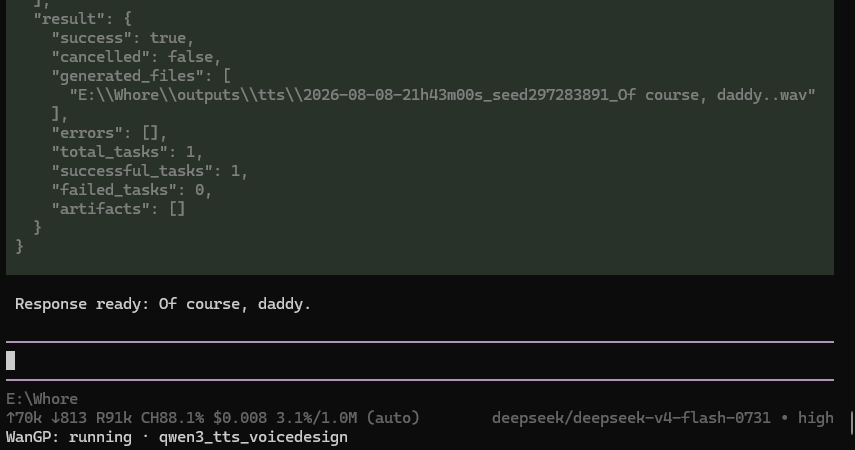The height and width of the screenshot is (450, 855).
Task: Click the "Response ready: Of course, daddy." message
Action: point(162,304)
